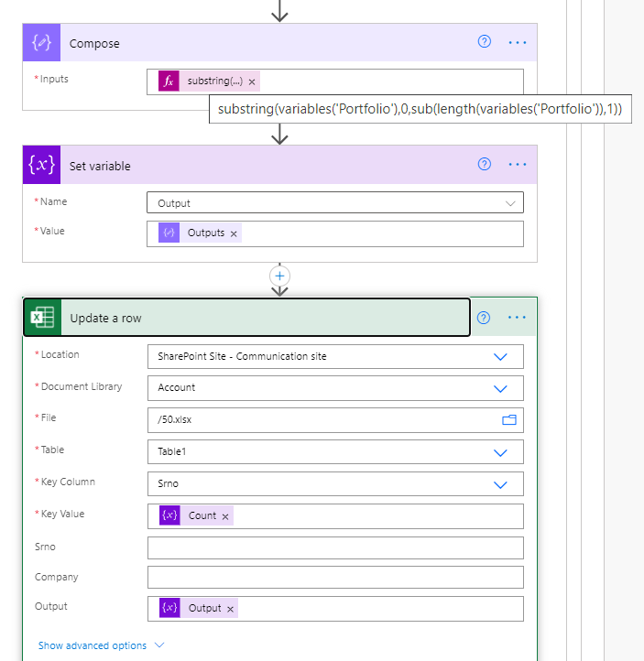644x661 pixels.
Task: Open help for Update a row action
Action: coord(485,318)
